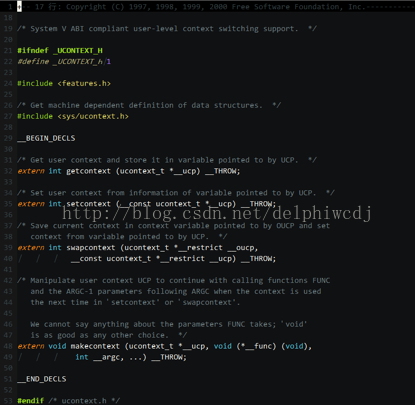Click line number 48 in the gutter
The image size is (415, 405).
(8, 346)
